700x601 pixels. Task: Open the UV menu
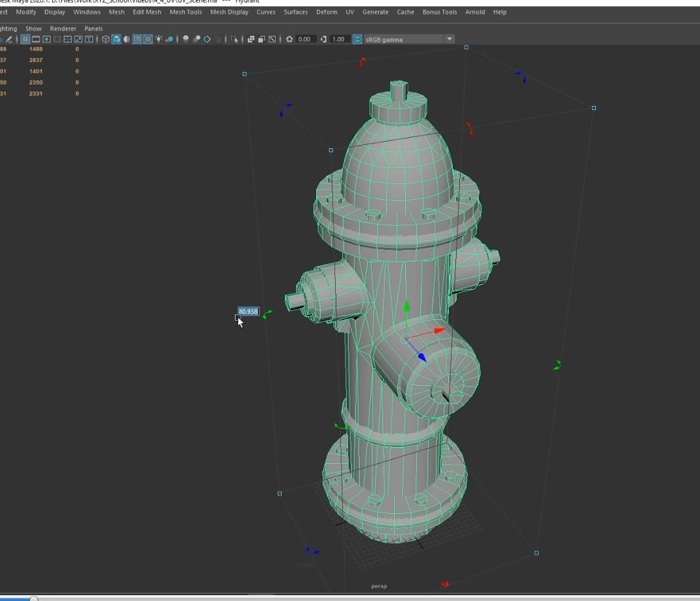click(x=350, y=12)
